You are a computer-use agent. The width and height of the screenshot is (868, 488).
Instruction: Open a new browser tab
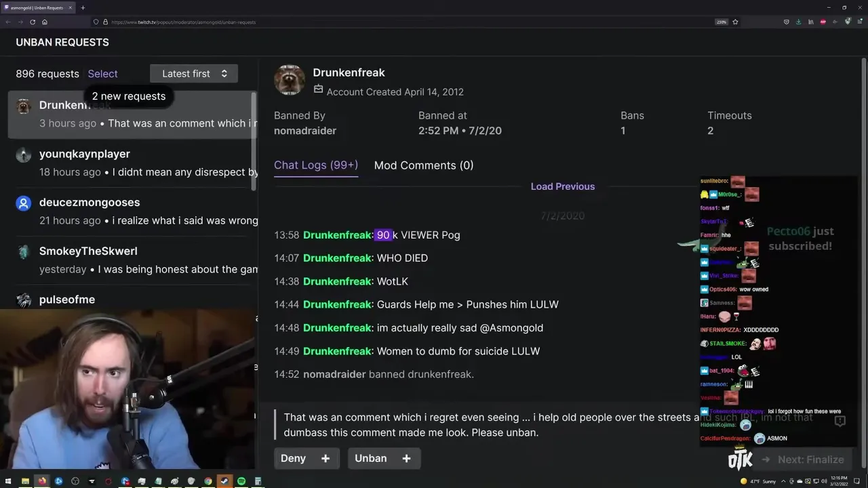[x=83, y=7]
